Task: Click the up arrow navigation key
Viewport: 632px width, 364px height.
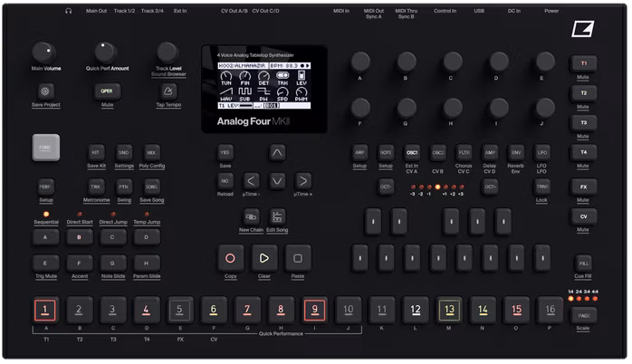Action: point(277,153)
